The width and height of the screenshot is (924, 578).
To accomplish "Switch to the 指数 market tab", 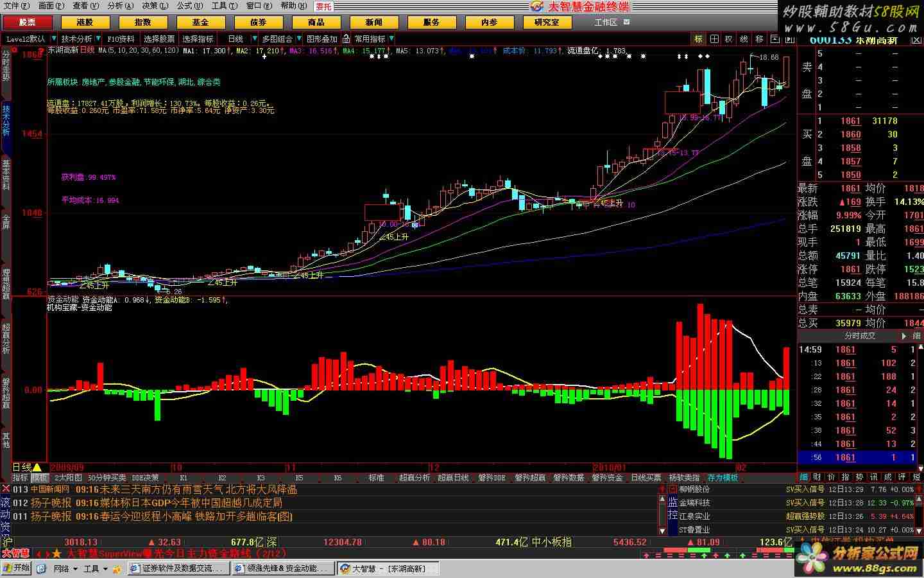I will click(142, 22).
